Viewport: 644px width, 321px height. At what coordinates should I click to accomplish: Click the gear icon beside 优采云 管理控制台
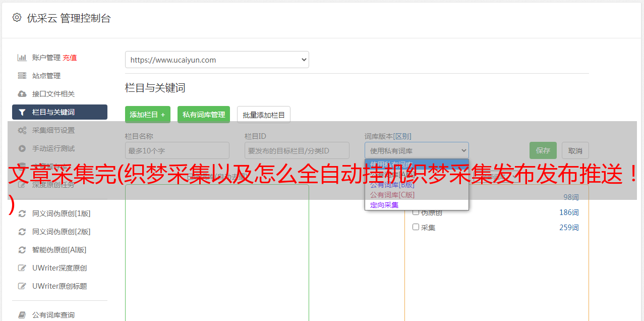17,18
